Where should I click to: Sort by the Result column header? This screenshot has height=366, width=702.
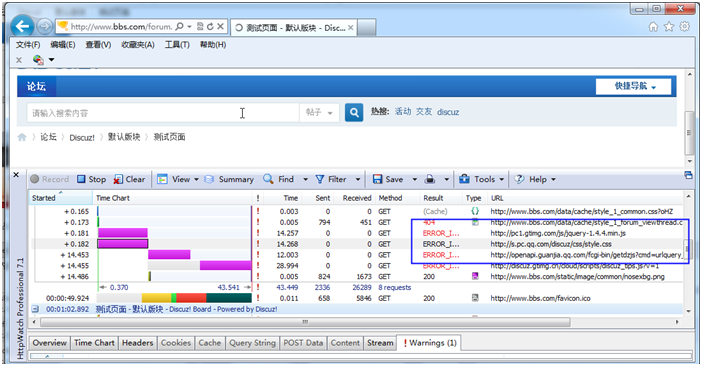pyautogui.click(x=441, y=198)
